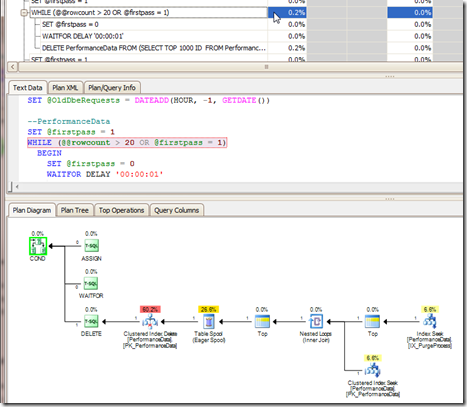Open the Plan Tree tab
Viewport: 467px width, 407px height.
(x=75, y=210)
